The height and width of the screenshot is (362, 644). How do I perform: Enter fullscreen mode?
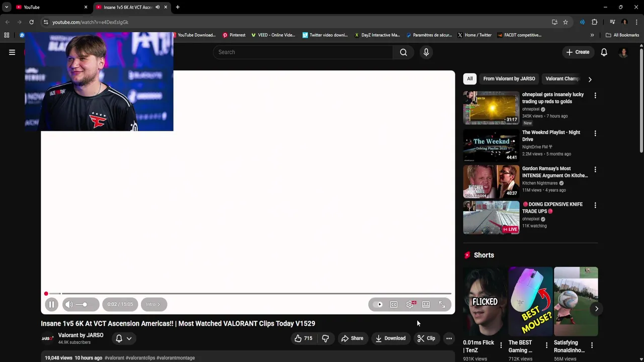click(442, 304)
